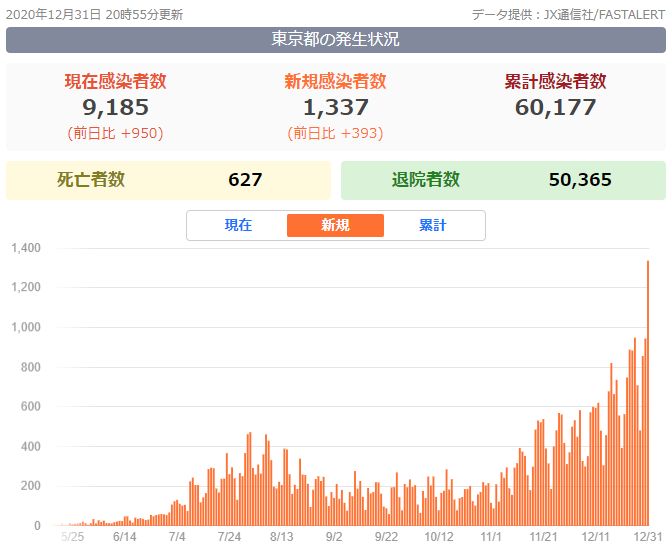
Task: Click the x-axis date 7/4
Action: click(177, 537)
